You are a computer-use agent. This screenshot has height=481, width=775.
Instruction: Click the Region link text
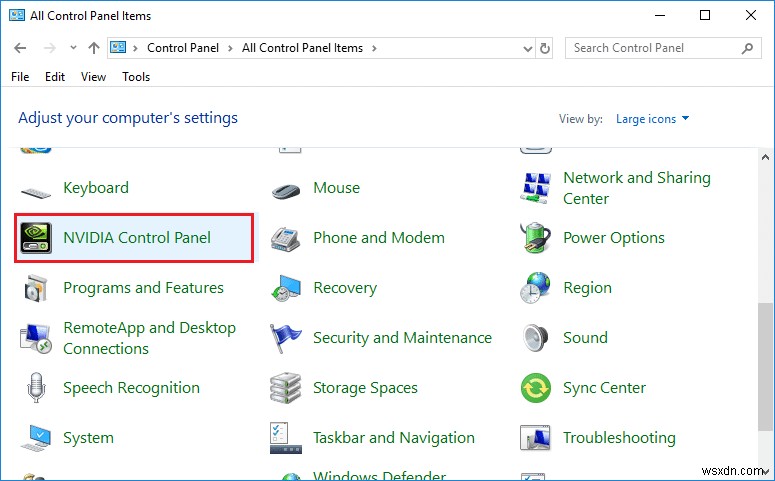coord(587,288)
